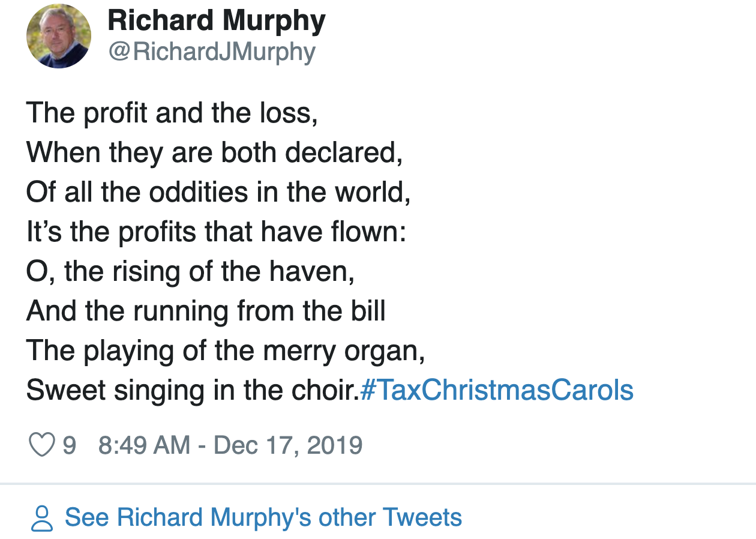Click the line "And the running from the bill"
This screenshot has width=756, height=539.
coord(206,311)
